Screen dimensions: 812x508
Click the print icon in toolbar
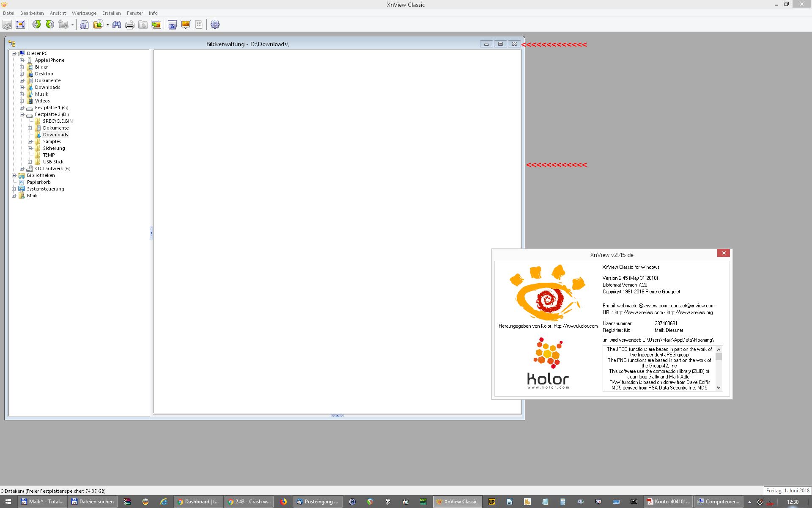click(130, 25)
